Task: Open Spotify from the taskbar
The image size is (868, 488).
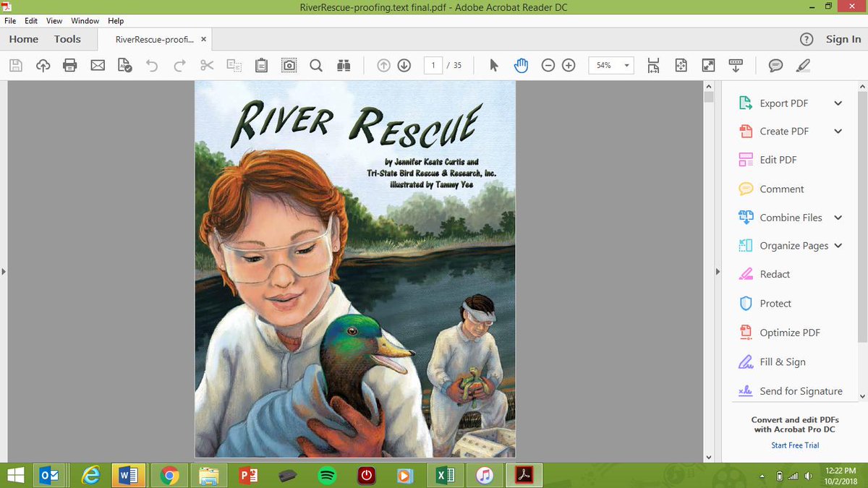Action: 327,475
